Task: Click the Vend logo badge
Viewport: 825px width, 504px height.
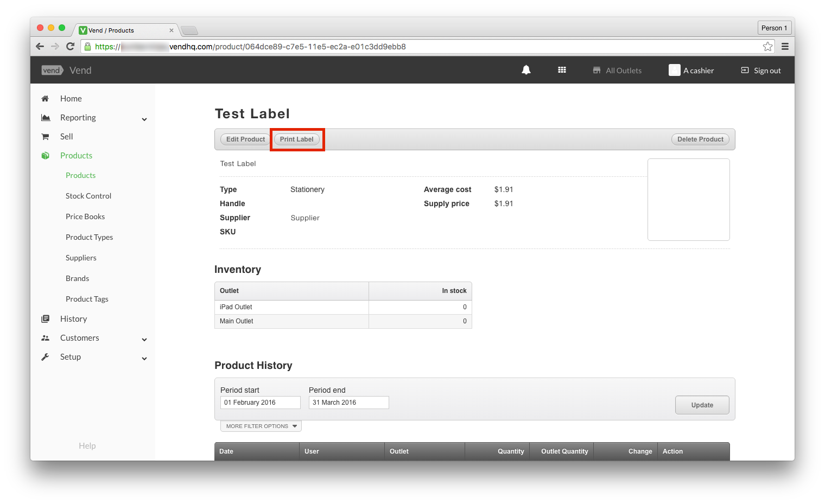Action: tap(52, 71)
